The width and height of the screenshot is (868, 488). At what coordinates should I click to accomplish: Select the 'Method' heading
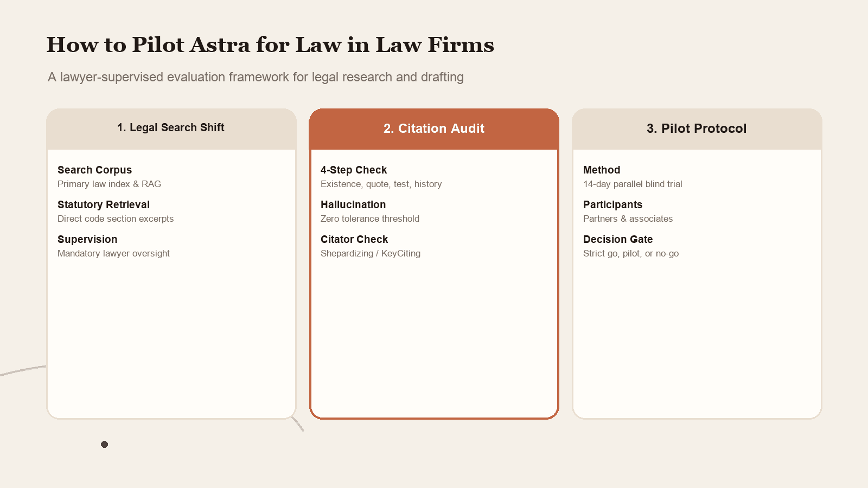602,170
